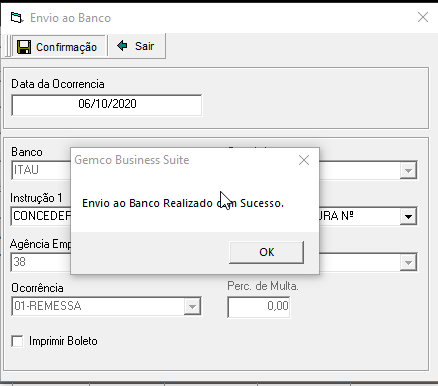
Task: Click the Envio ao Banco window icon
Action: (x=16, y=17)
